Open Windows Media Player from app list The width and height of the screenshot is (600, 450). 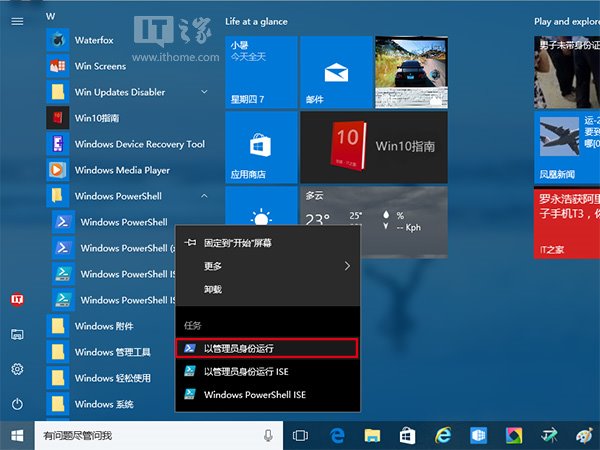pyautogui.click(x=122, y=170)
